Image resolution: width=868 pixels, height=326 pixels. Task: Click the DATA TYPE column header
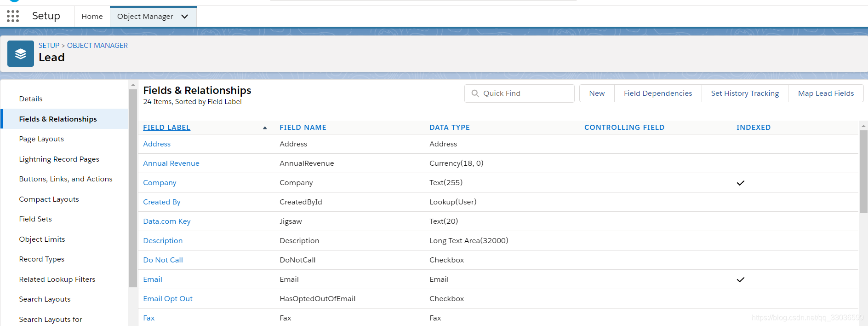[450, 128]
